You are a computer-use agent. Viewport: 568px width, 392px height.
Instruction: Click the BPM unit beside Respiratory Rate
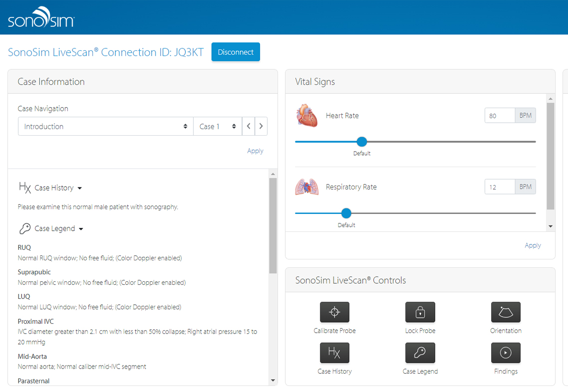coord(525,187)
